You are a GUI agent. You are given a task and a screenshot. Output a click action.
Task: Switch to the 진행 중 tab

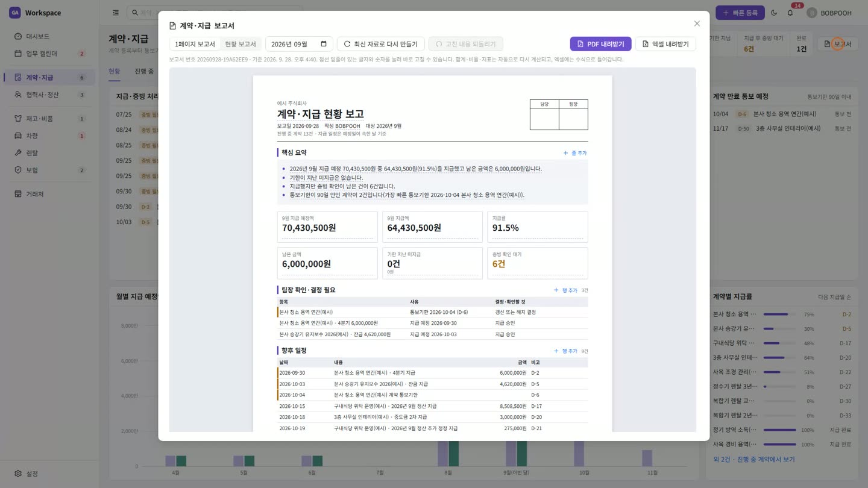coord(144,72)
